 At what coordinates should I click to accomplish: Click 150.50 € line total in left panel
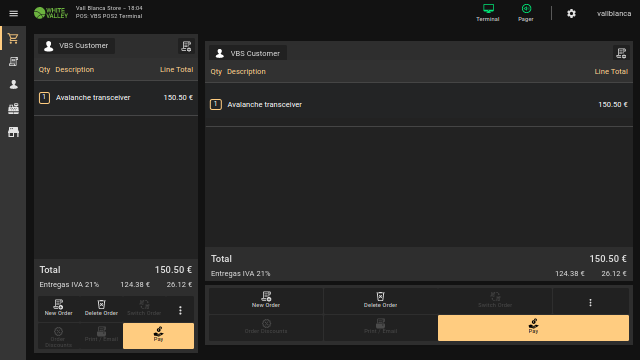[178, 98]
